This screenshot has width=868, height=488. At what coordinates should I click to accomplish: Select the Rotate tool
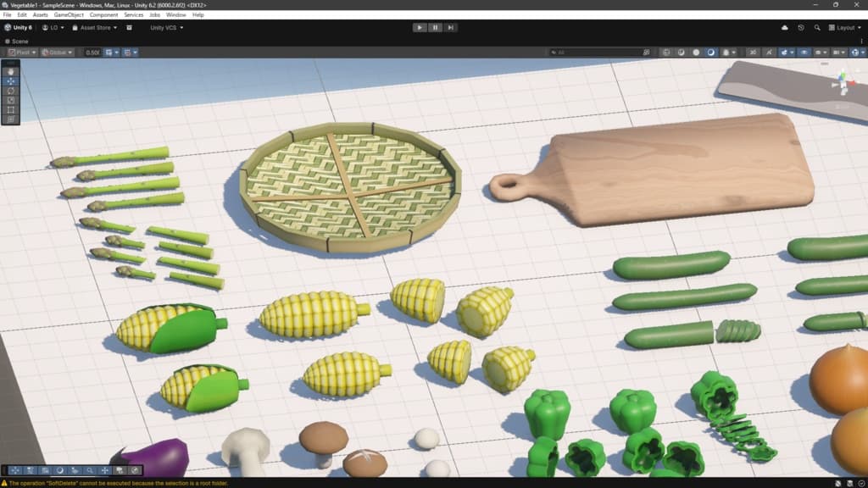click(x=10, y=91)
